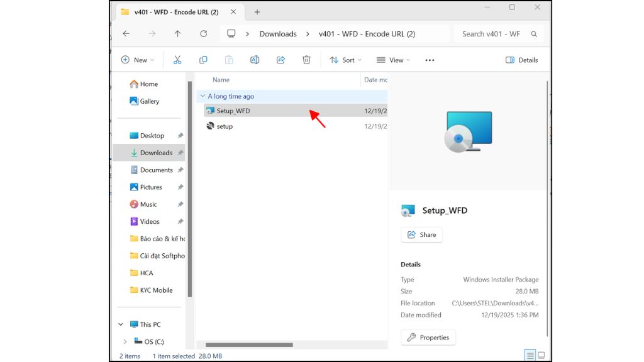This screenshot has width=644, height=362.
Task: Click the Copy icon in toolbar
Action: [x=203, y=60]
